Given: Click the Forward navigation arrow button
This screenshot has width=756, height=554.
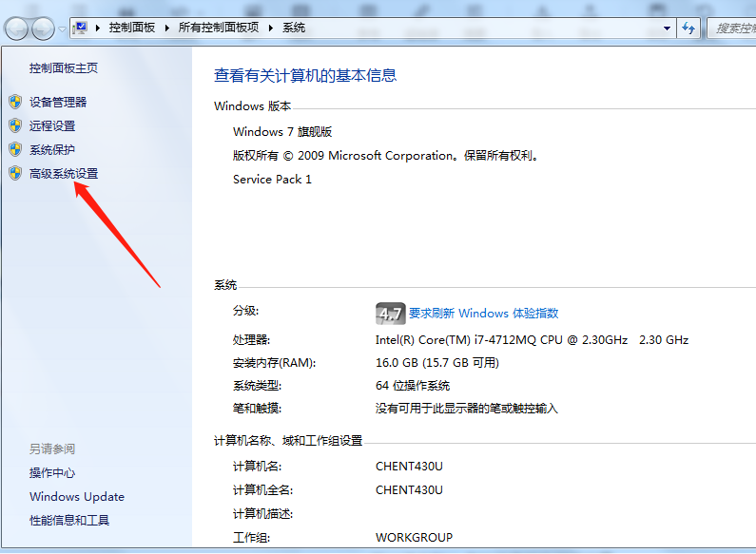Looking at the screenshot, I should [44, 29].
